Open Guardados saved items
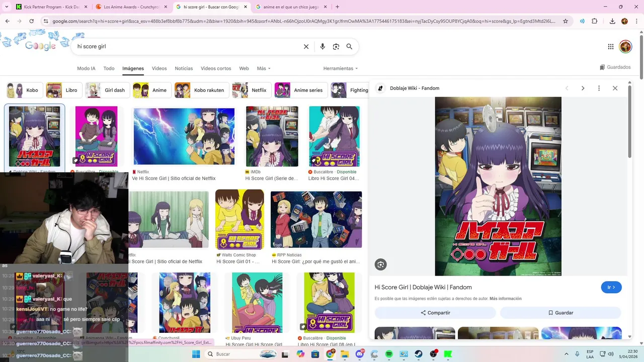This screenshot has height=362, width=644. pos(615,67)
